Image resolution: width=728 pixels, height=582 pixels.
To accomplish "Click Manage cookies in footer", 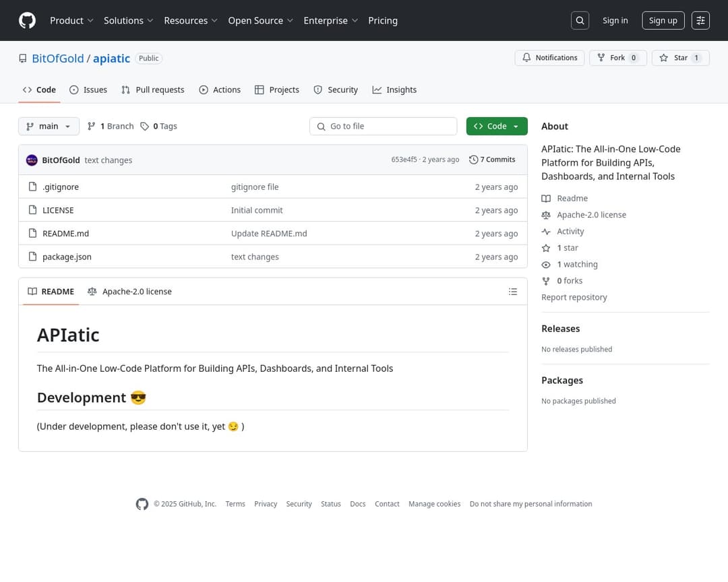I will [435, 504].
